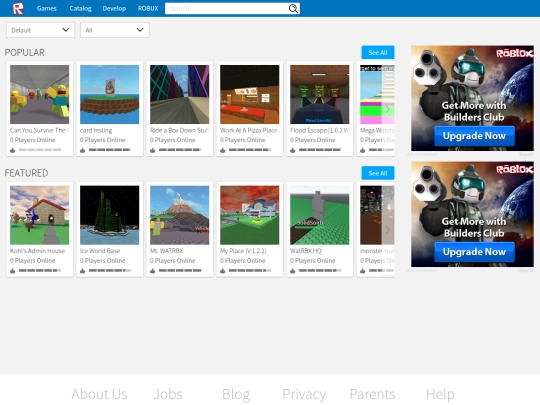
Task: Open card testing game thumbnail
Action: (x=110, y=94)
